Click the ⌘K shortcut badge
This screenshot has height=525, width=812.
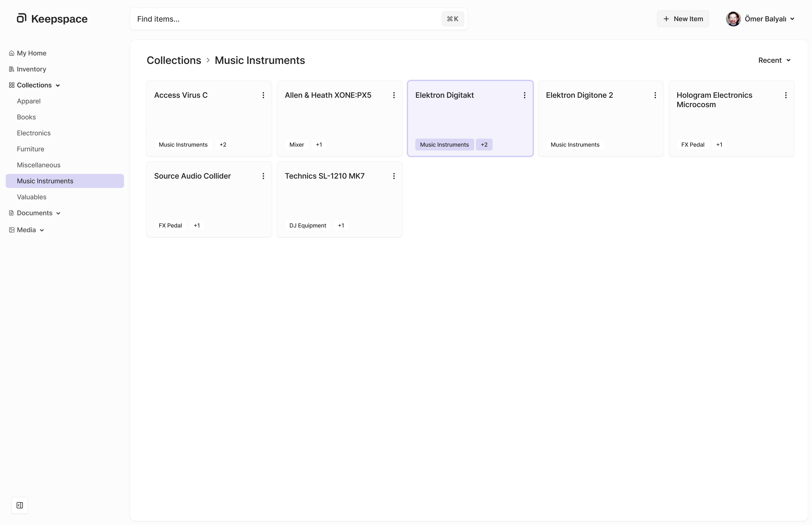pyautogui.click(x=453, y=19)
